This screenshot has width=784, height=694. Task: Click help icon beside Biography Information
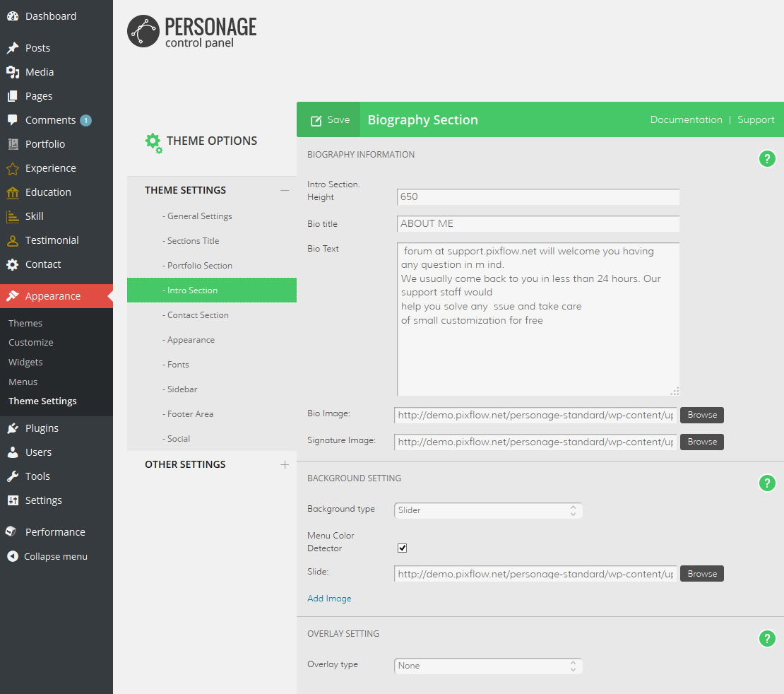click(767, 159)
